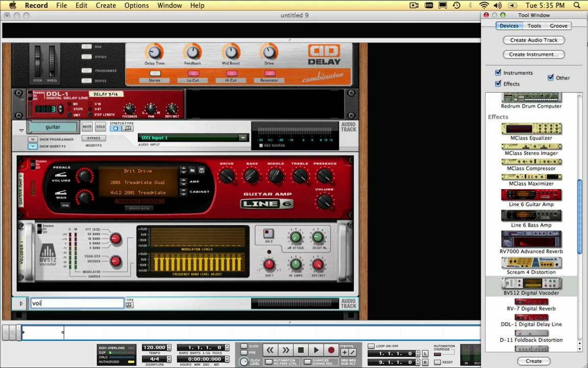Viewport: 588px width, 368px height.
Task: Click the 4/4 signature stepper arrows
Action: pyautogui.click(x=169, y=359)
